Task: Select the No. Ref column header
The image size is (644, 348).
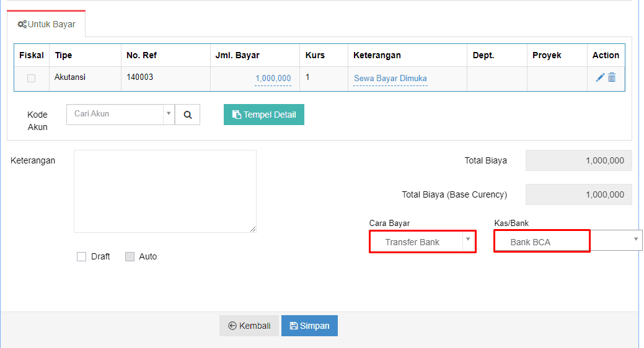Action: (x=141, y=55)
